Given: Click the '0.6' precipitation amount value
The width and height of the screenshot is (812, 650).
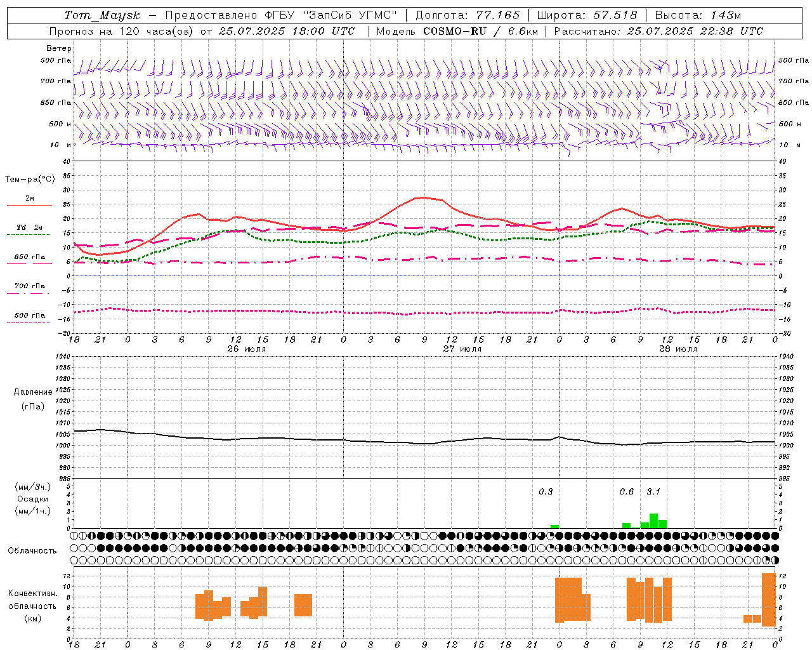Looking at the screenshot, I should coord(627,492).
